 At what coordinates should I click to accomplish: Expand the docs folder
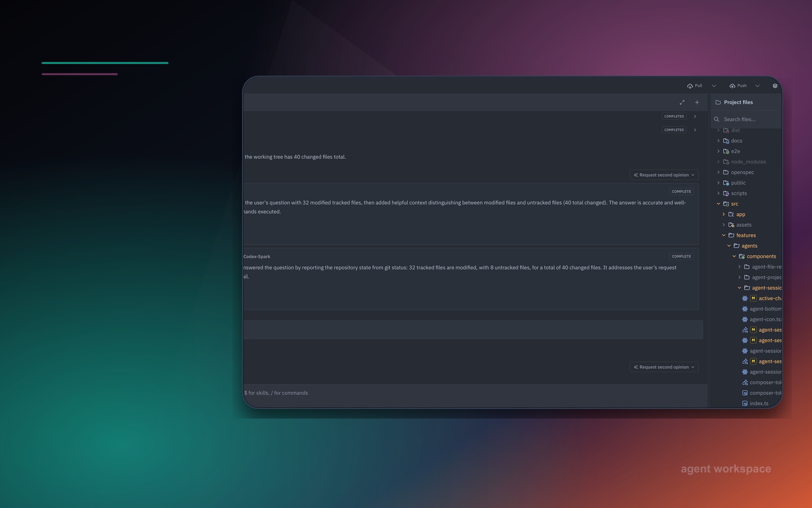pyautogui.click(x=719, y=141)
